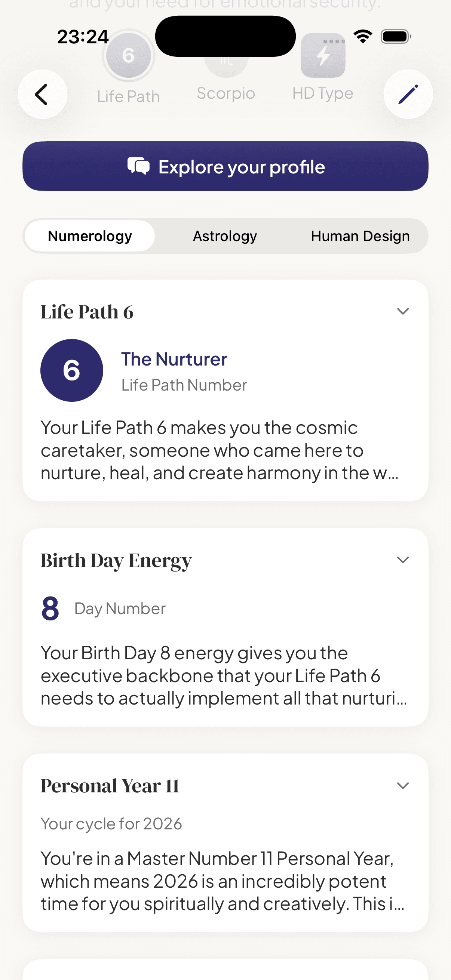The width and height of the screenshot is (451, 980).
Task: Expand the Life Path 6 card
Action: coord(404,311)
